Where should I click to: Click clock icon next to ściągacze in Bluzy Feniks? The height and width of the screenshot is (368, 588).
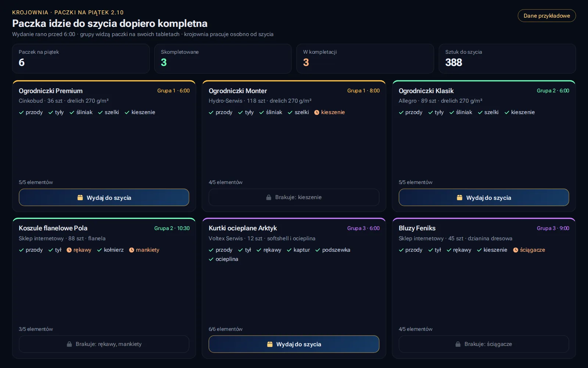(516, 250)
